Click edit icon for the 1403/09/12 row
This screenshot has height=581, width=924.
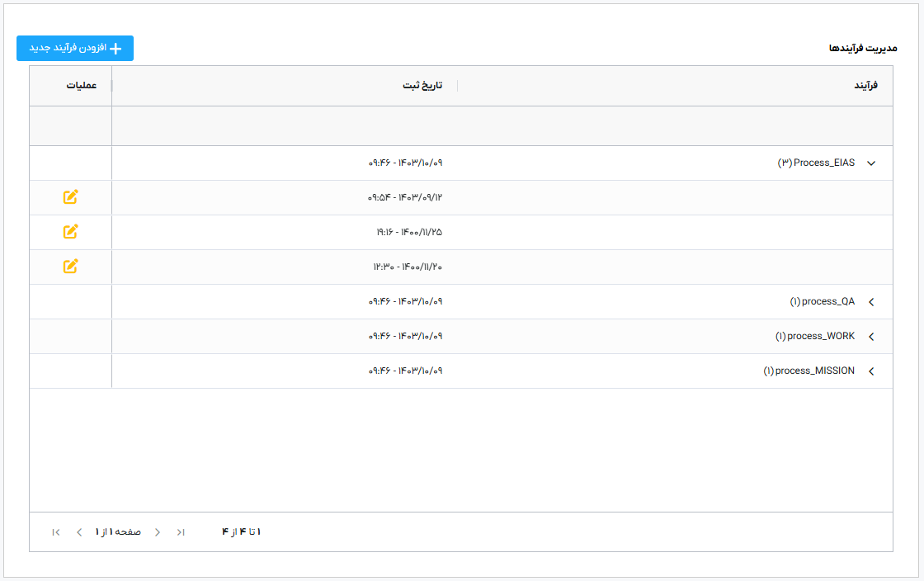point(71,197)
